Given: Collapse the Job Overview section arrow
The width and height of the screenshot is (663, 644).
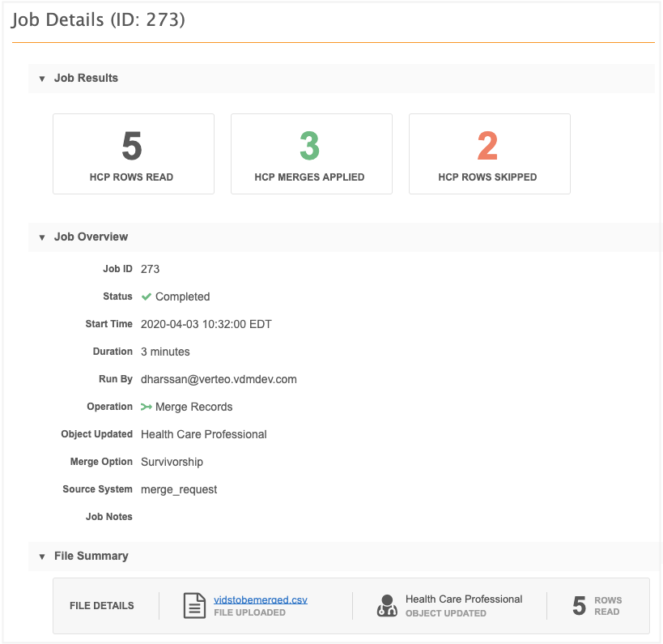Looking at the screenshot, I should pos(42,237).
